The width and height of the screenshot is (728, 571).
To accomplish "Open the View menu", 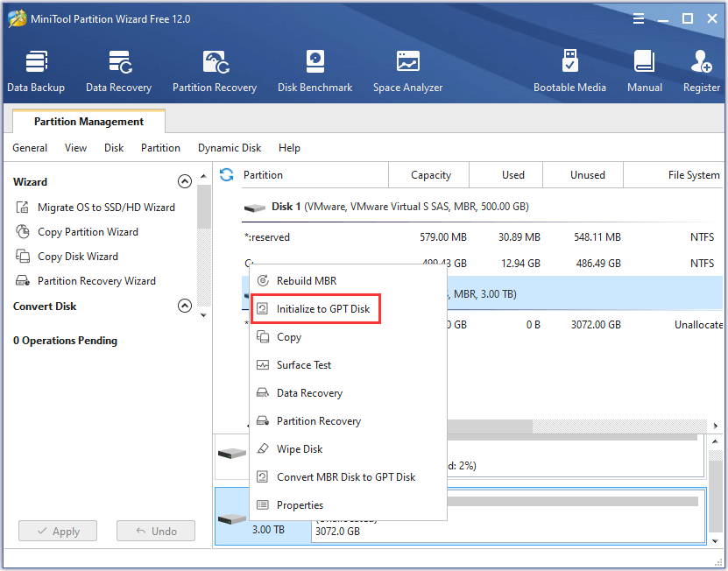I will point(75,148).
